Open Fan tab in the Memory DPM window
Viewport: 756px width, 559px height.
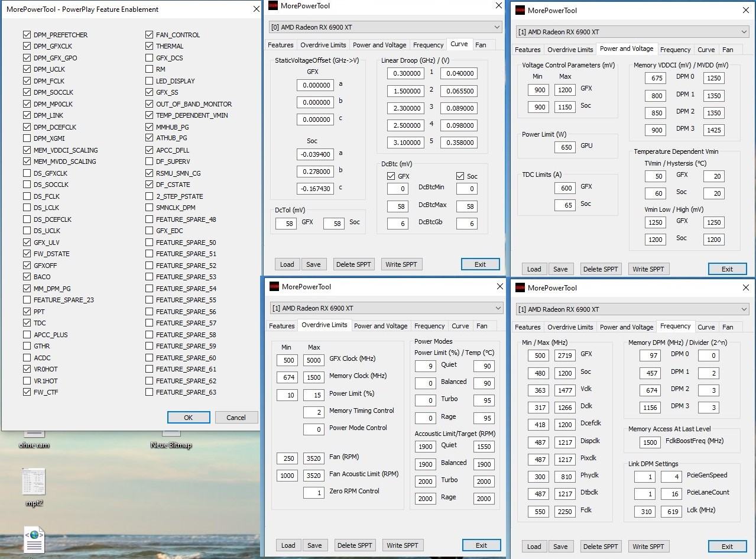[728, 327]
